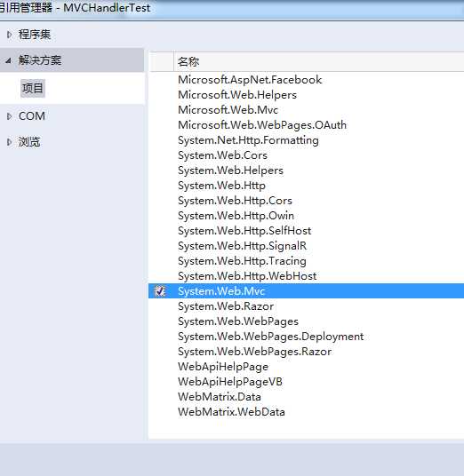Select Microsoft.AspNet.Facebook reference
Image resolution: width=464 pixels, height=476 pixels.
250,80
